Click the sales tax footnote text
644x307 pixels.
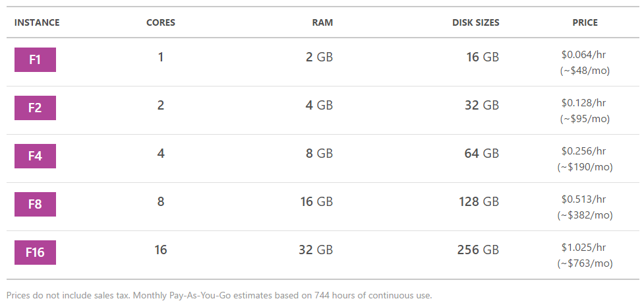pos(220,296)
